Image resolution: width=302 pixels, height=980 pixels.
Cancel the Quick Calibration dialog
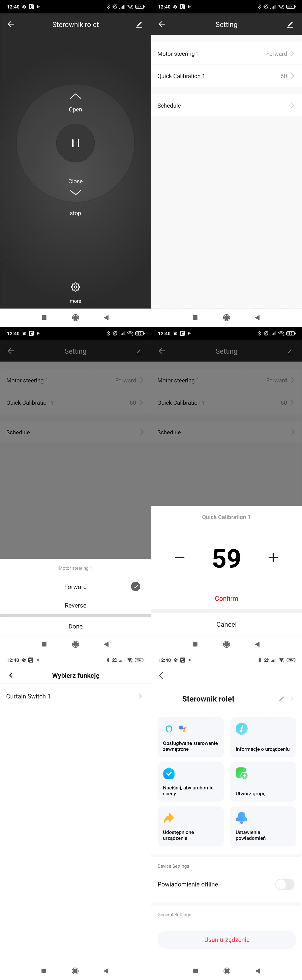(226, 624)
